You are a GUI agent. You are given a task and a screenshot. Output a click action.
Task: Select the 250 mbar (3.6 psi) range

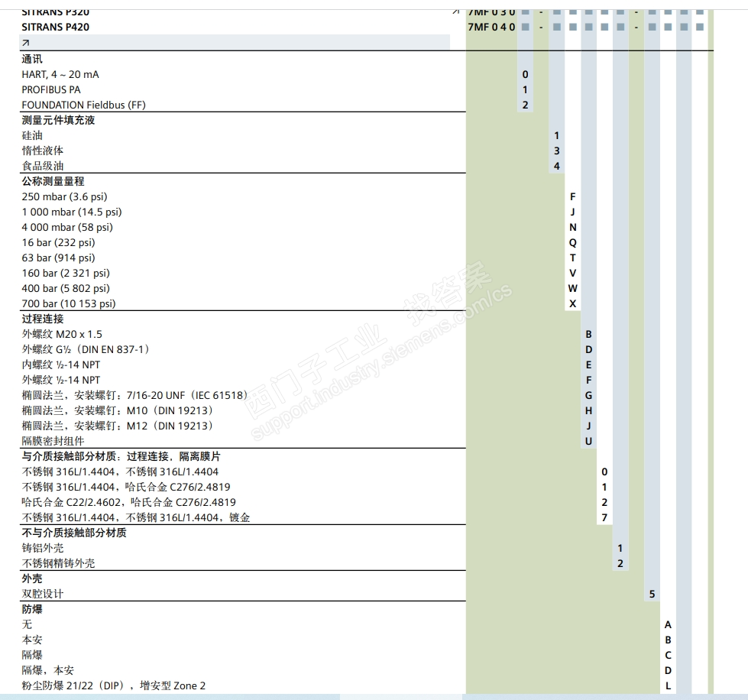coord(64,196)
